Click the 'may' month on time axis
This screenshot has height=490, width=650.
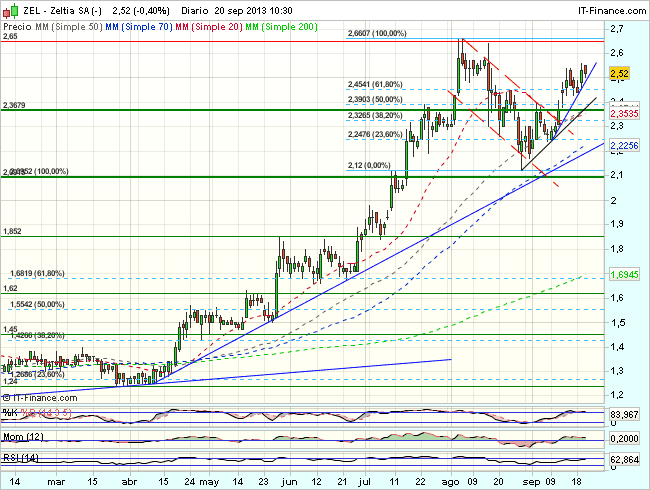tap(209, 482)
